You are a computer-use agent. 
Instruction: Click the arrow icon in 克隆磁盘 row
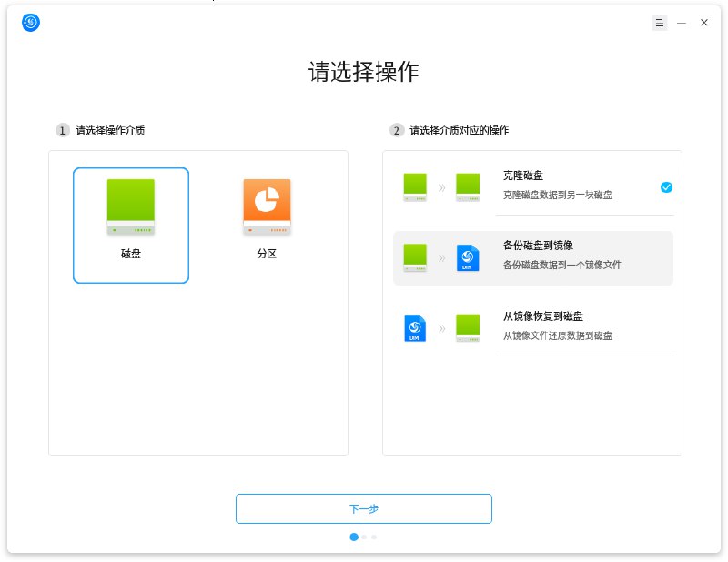[441, 187]
